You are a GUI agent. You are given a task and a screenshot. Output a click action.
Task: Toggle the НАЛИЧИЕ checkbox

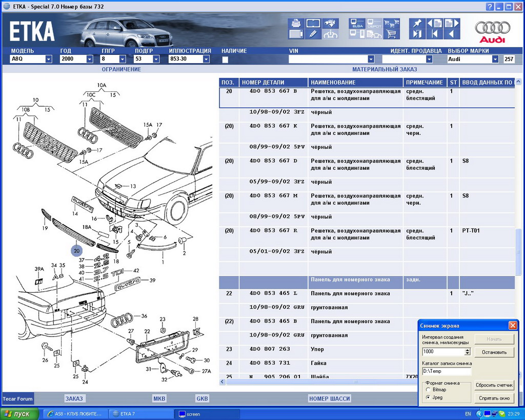tap(225, 59)
